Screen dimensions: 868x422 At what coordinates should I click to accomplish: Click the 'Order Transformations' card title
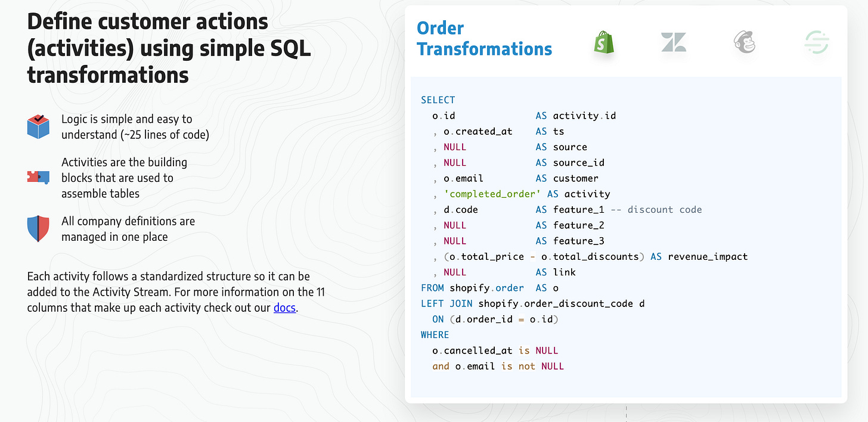pyautogui.click(x=484, y=38)
